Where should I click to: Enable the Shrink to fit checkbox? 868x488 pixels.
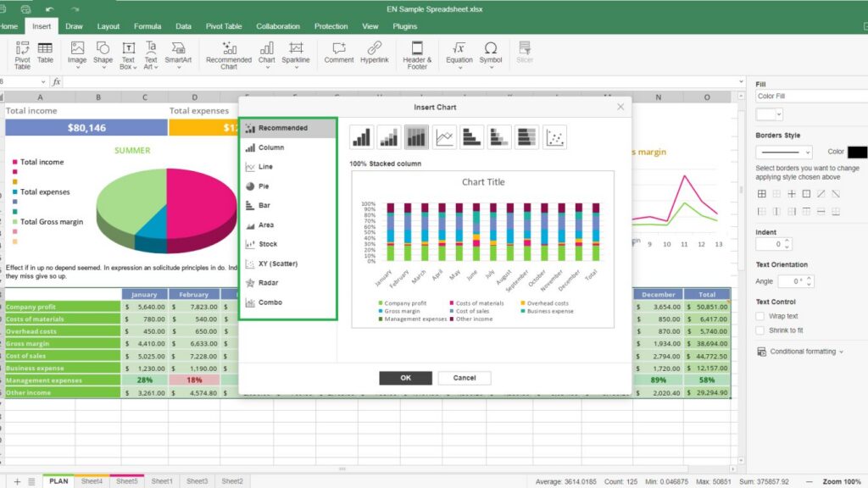pos(760,330)
